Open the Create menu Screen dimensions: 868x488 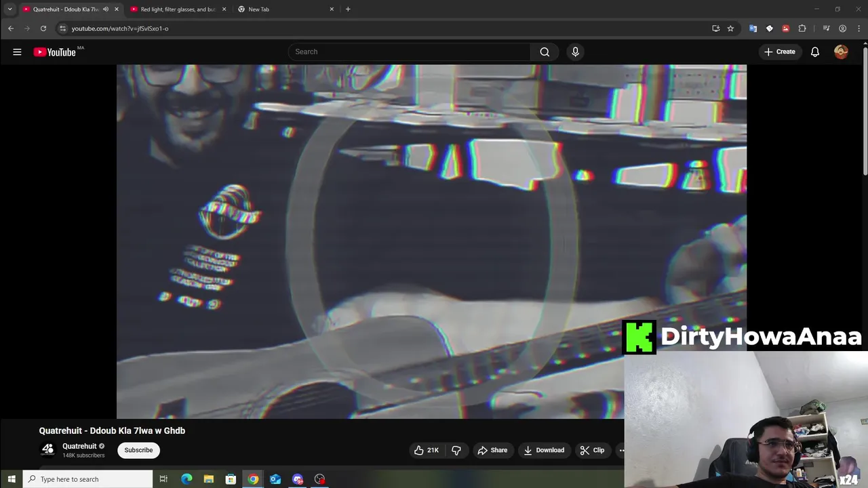pyautogui.click(x=780, y=52)
